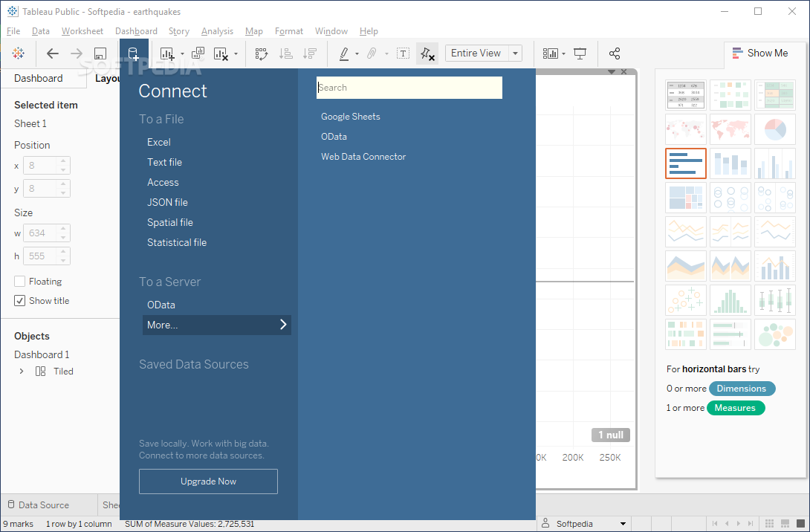Choose the Web Data Connector option
The image size is (810, 532).
[363, 157]
